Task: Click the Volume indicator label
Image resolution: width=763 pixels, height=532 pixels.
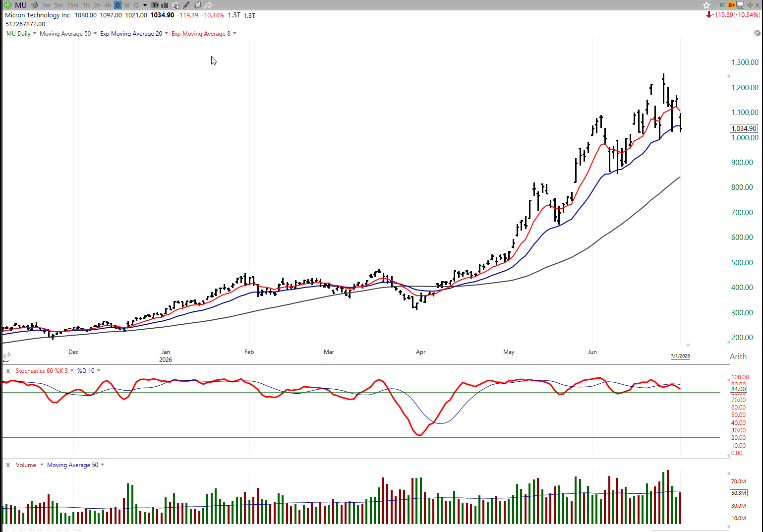Action: pos(26,465)
